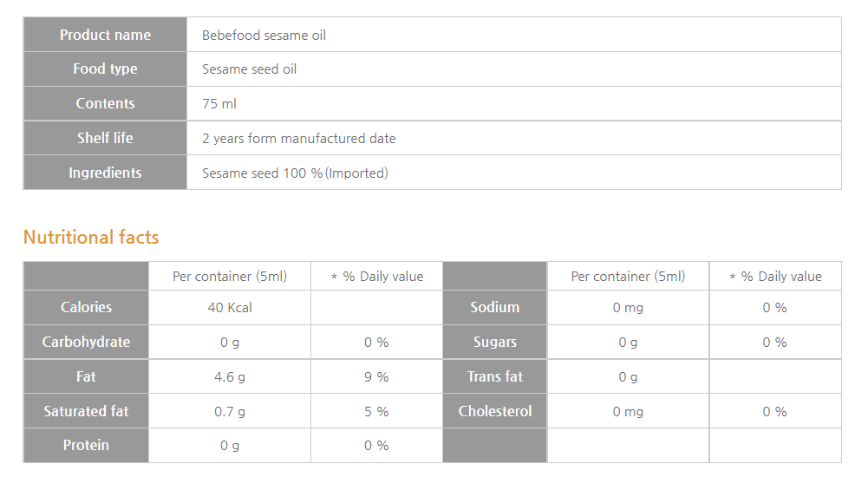Click the "Sesame seed oil" value

[x=249, y=69]
